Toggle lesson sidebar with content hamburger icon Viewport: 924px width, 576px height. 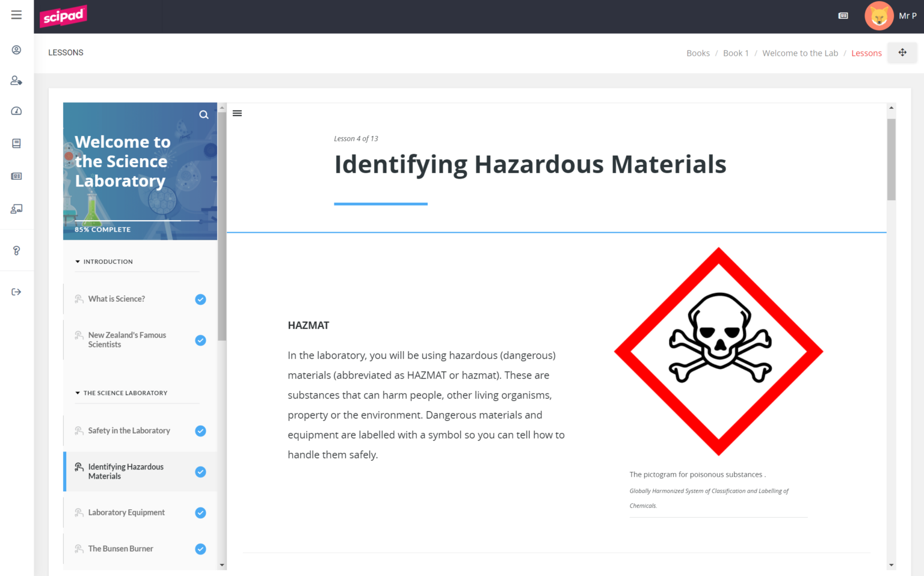click(237, 113)
